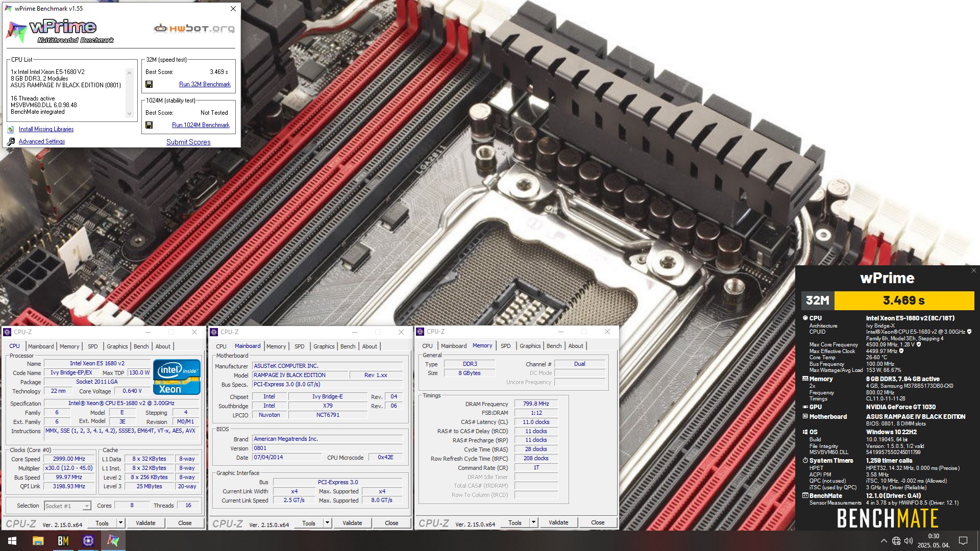Open the volume tray icon
This screenshot has height=551, width=980.
pyautogui.click(x=909, y=541)
